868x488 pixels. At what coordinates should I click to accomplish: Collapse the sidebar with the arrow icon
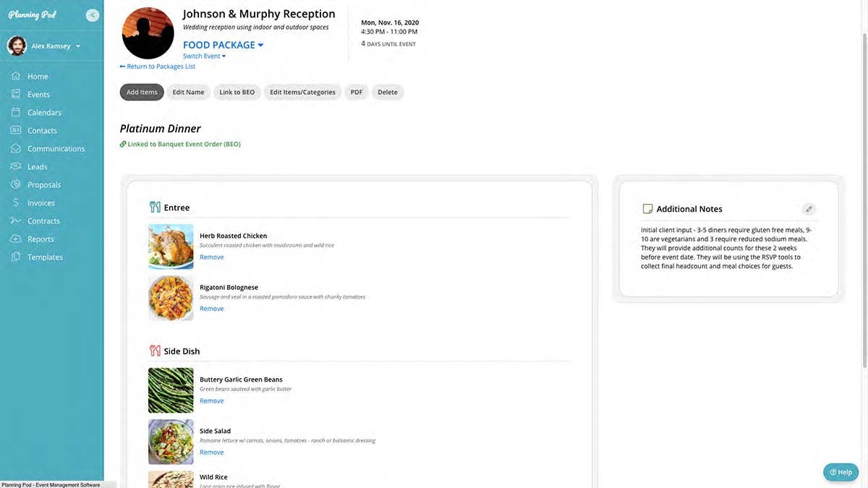click(x=93, y=15)
